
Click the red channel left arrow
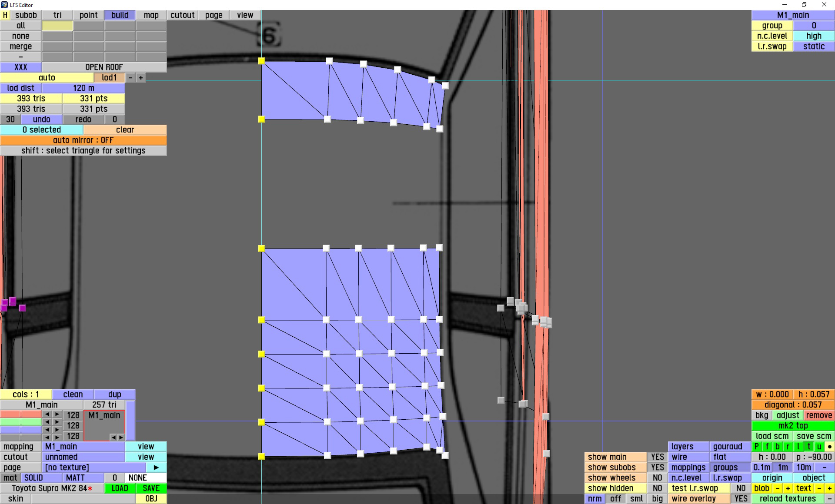47,415
